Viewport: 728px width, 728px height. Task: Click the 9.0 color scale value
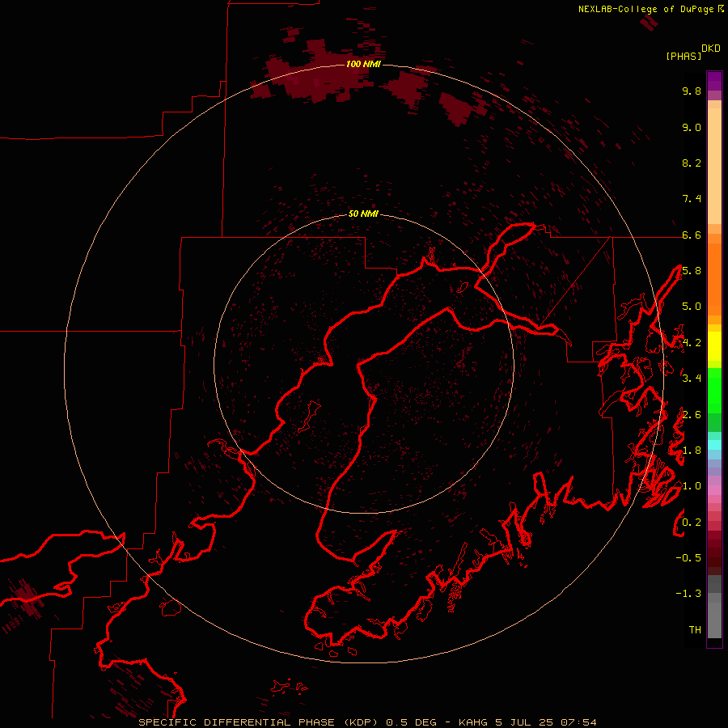click(692, 127)
